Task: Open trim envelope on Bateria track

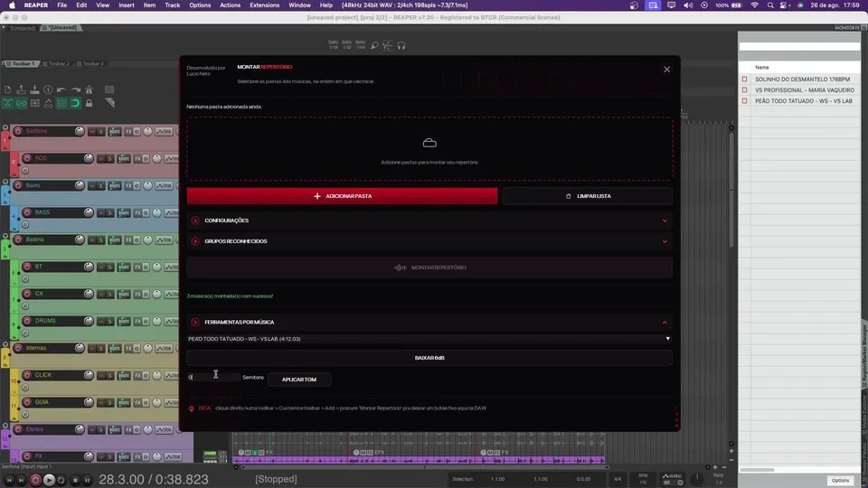Action: [x=164, y=240]
